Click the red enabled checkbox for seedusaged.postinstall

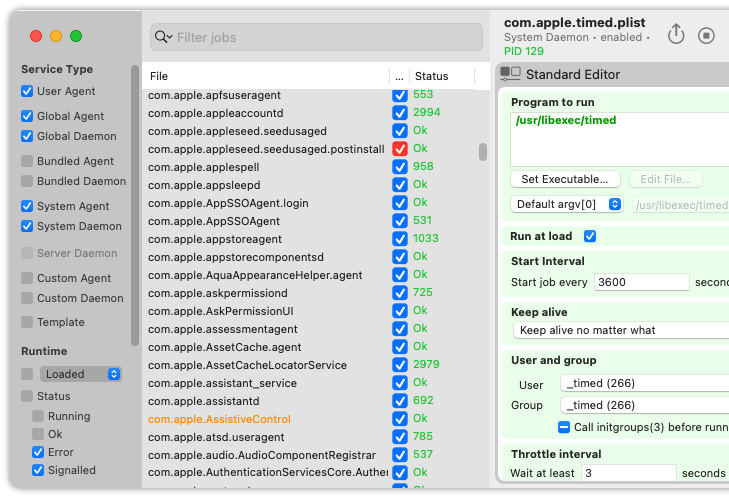tap(399, 149)
